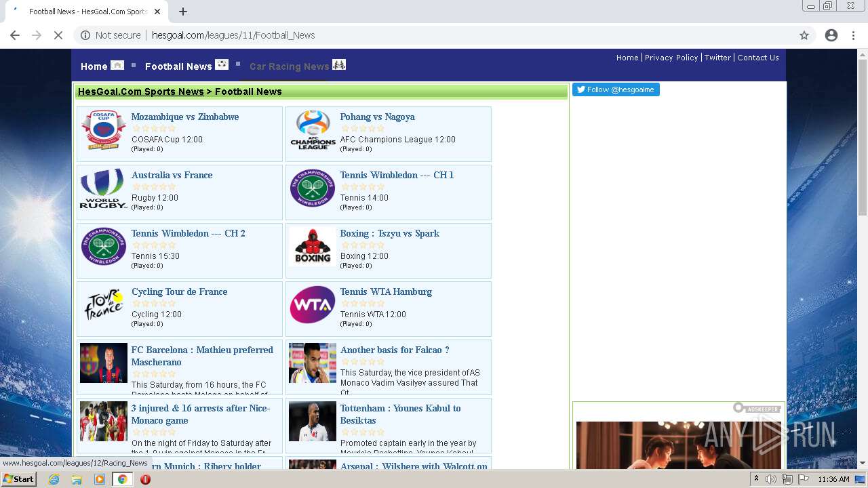Open Internet Explorer from the taskbar
Image resolution: width=868 pixels, height=488 pixels.
[54, 479]
